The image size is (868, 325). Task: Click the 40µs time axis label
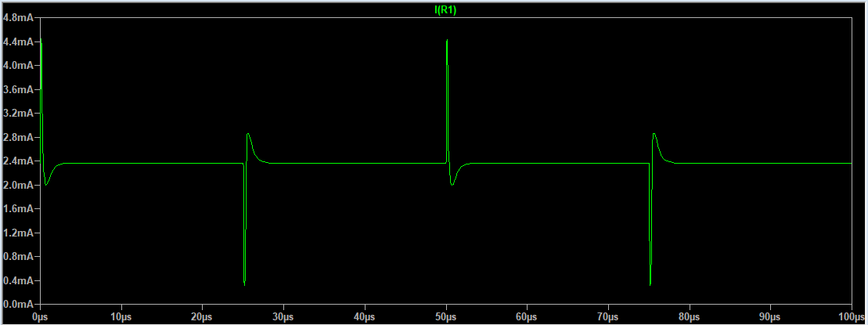point(365,317)
